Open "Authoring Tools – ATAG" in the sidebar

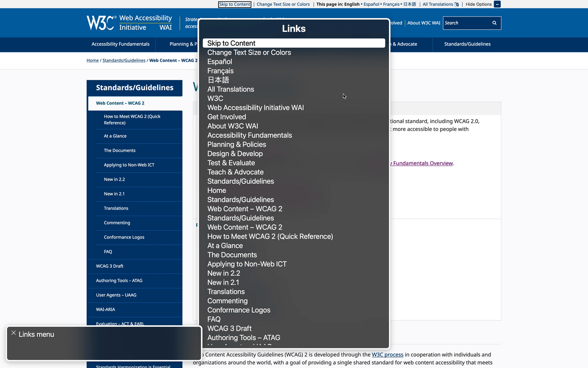(119, 281)
